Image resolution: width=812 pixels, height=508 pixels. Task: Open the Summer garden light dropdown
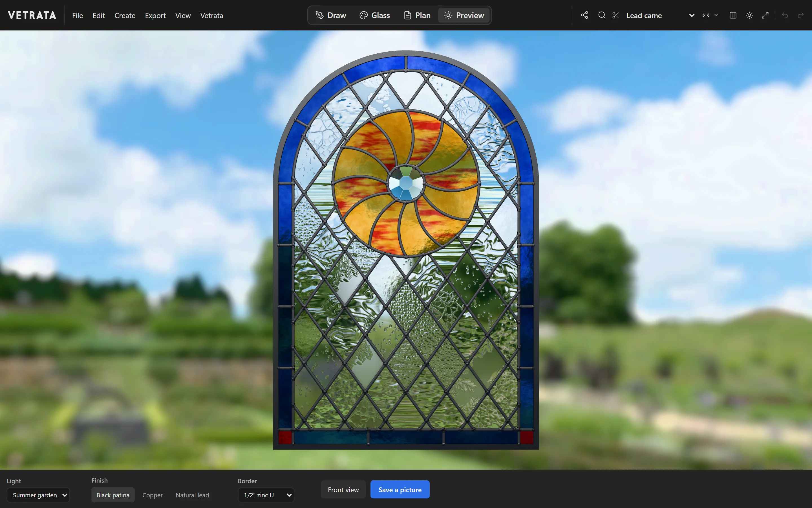[x=38, y=495]
